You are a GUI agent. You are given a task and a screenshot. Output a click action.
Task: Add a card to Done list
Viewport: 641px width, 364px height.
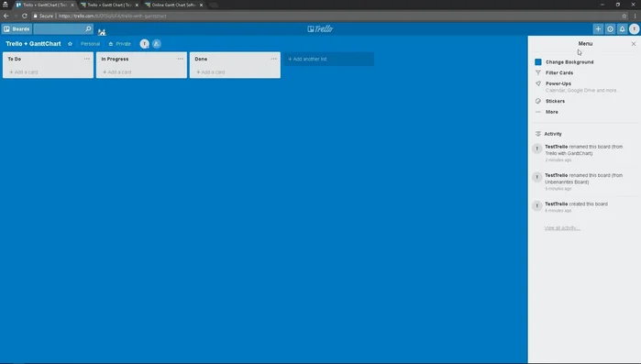point(211,72)
